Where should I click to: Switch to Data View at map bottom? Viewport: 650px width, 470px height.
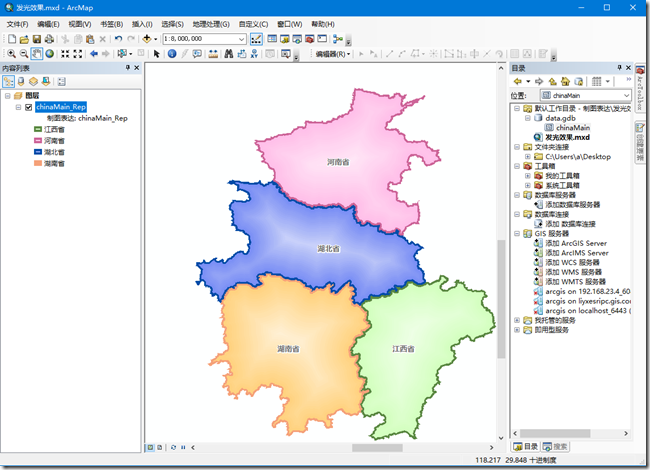[x=150, y=448]
